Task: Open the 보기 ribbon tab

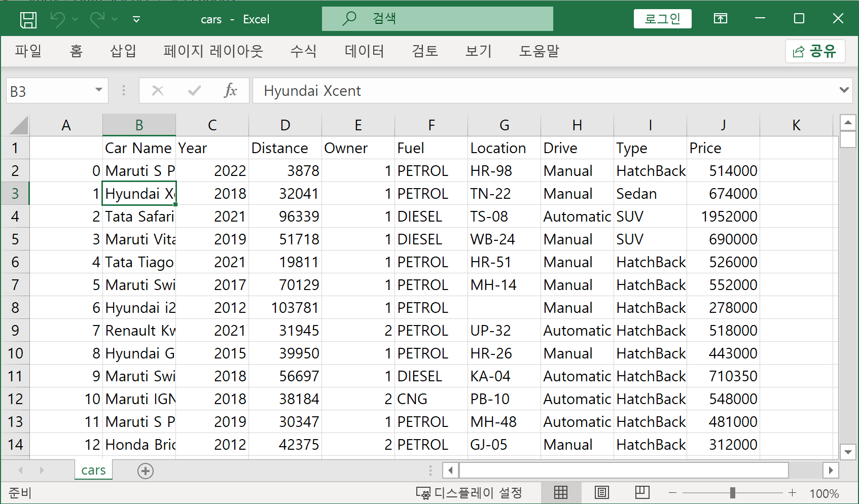Action: point(478,51)
